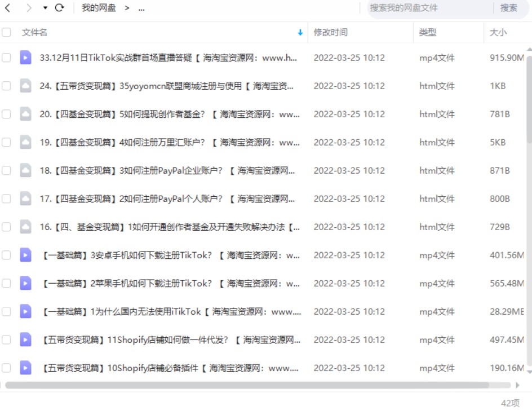
Task: Click the forward navigation arrow
Action: [29, 7]
